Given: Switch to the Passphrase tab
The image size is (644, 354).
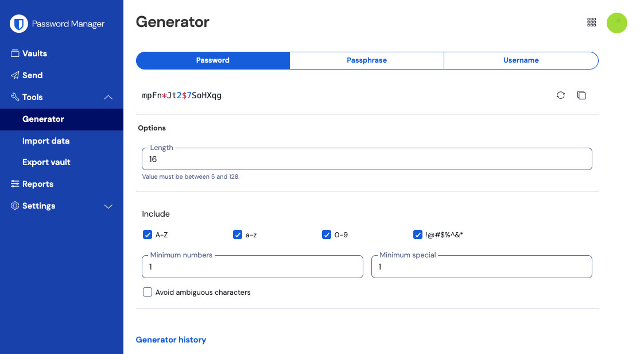Looking at the screenshot, I should (x=367, y=60).
